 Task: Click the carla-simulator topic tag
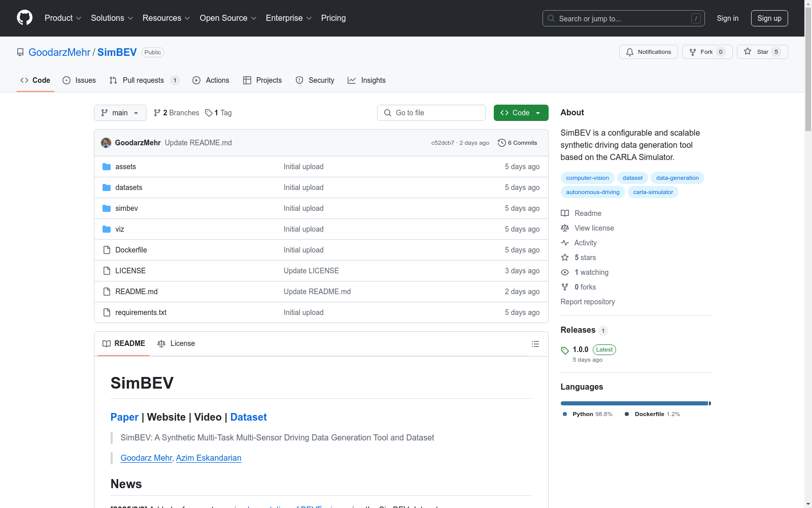[653, 192]
